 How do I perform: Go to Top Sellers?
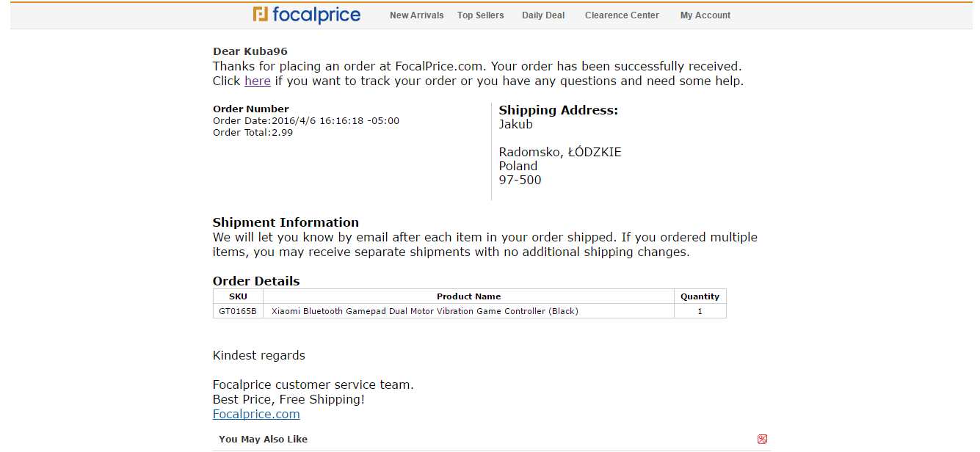pyautogui.click(x=480, y=15)
